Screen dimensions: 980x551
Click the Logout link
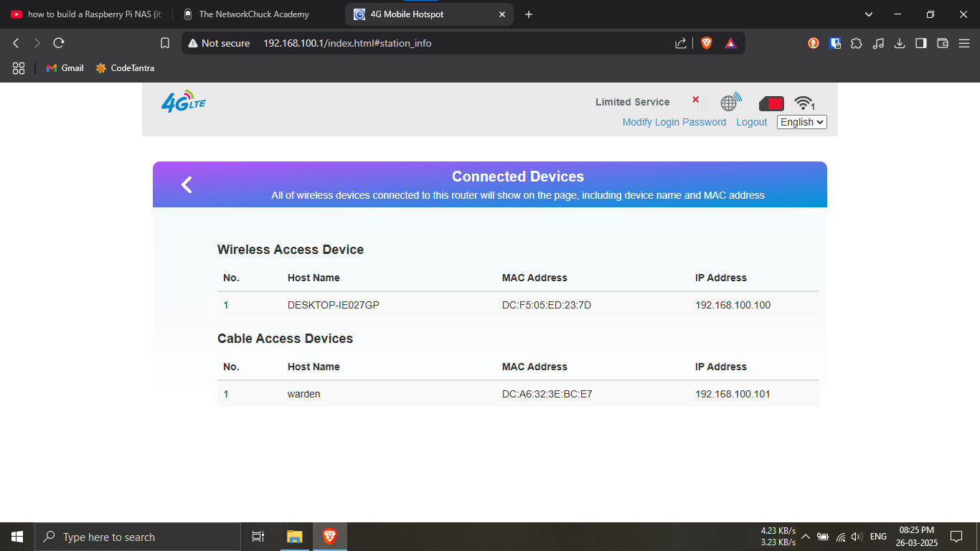(x=751, y=122)
